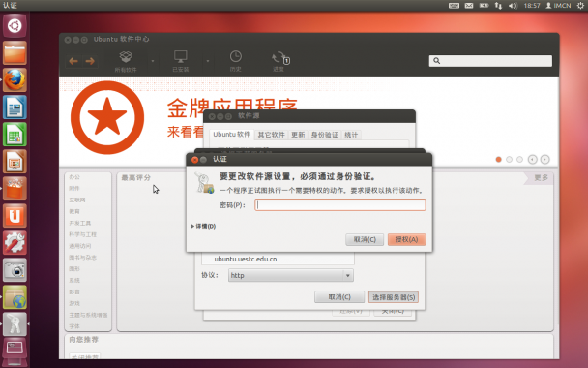This screenshot has height=368, width=588.
Task: Open 开发工具 category
Action: pyautogui.click(x=80, y=223)
